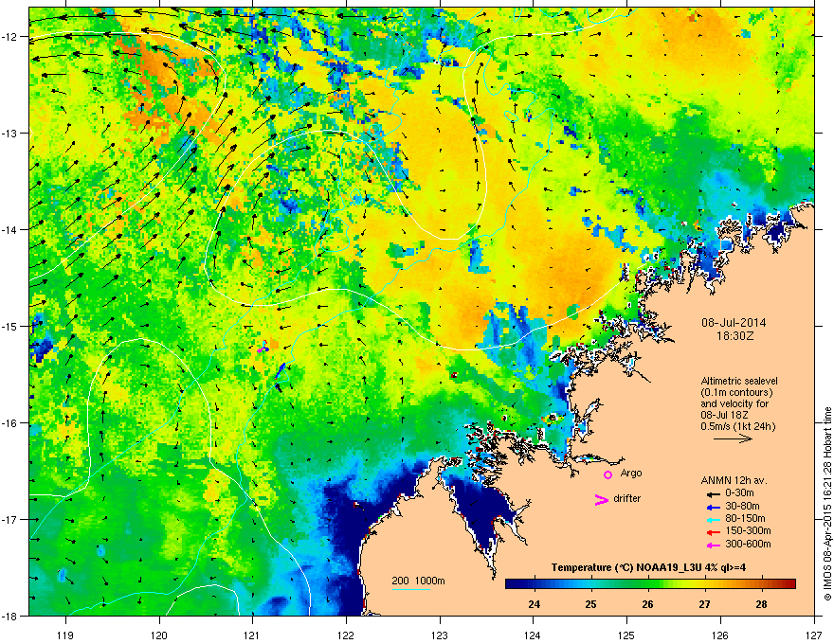
Task: Click the longitude axis label 125
Action: point(626,635)
